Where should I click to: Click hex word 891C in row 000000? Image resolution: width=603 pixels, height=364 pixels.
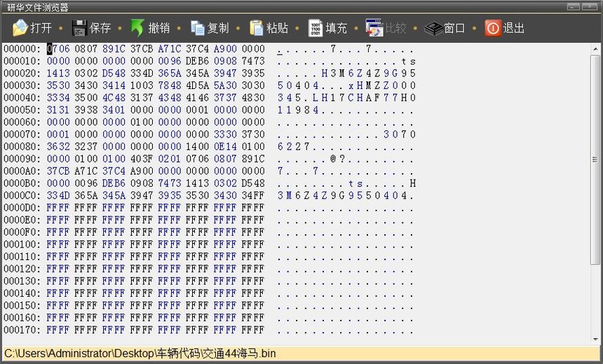point(114,49)
